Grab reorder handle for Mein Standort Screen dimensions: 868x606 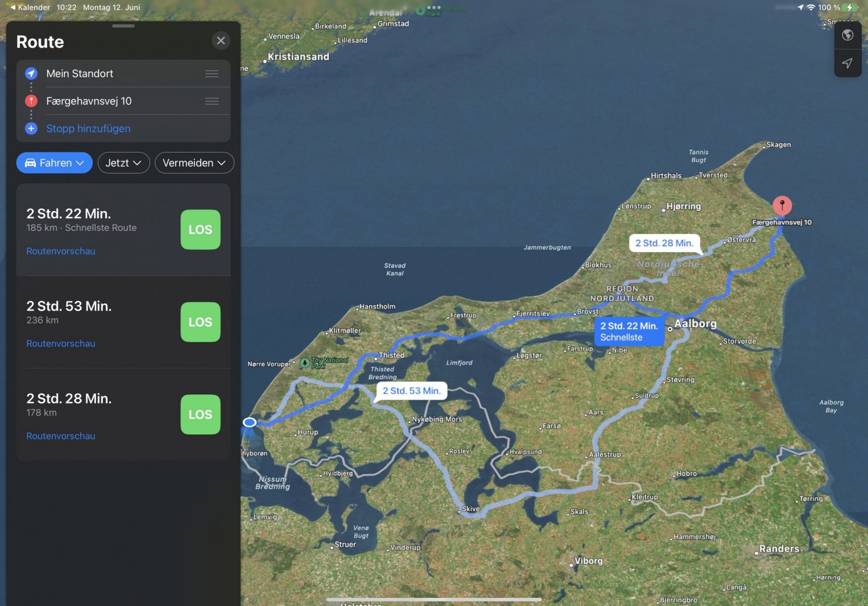[x=212, y=74]
